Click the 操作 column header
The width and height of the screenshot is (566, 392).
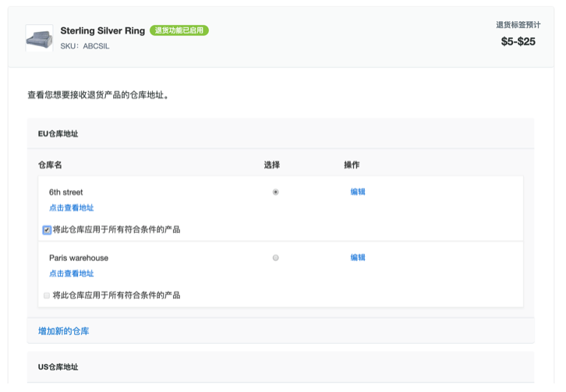point(352,165)
